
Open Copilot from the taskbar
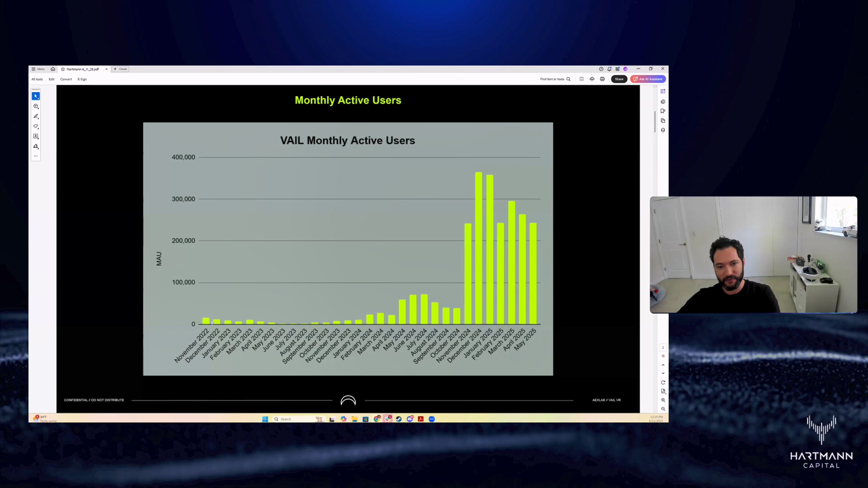(x=344, y=419)
